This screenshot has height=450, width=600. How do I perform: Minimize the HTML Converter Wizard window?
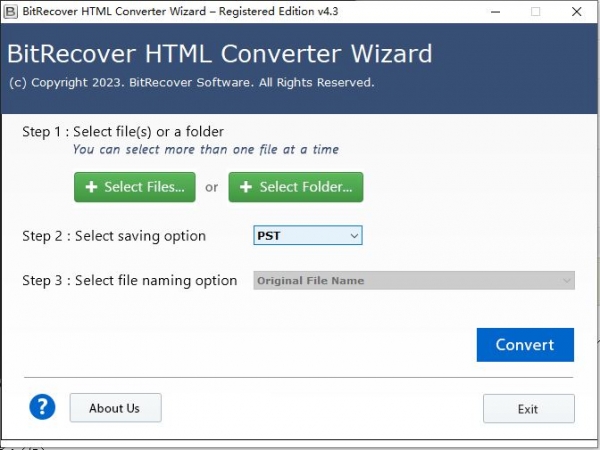496,12
